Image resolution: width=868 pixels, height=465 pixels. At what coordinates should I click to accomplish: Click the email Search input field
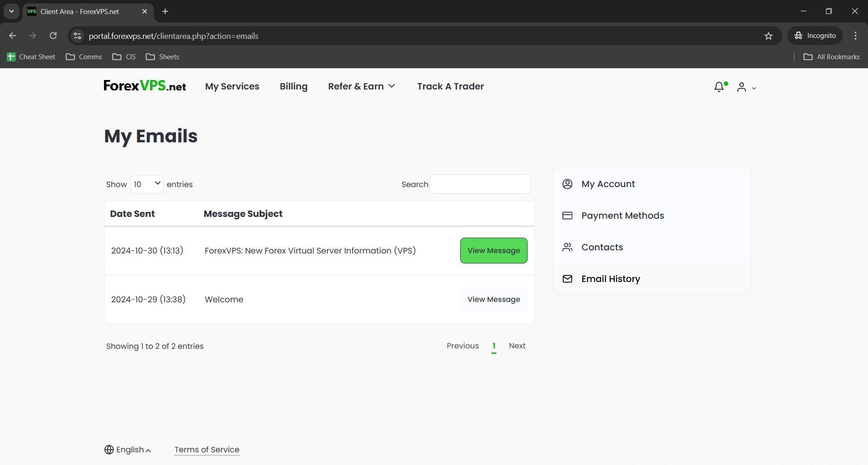[480, 184]
